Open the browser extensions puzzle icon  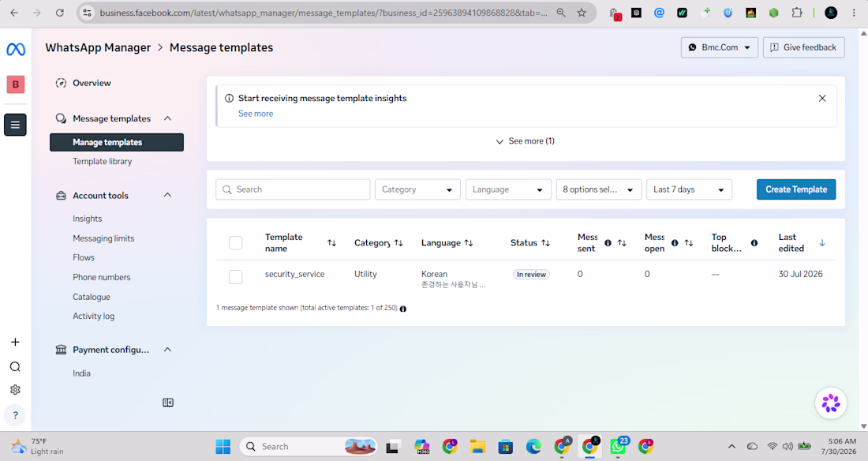coord(797,13)
